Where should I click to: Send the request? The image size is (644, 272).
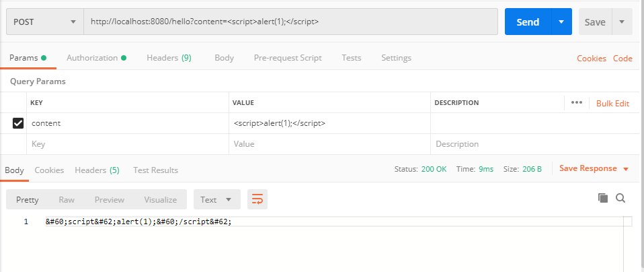528,22
